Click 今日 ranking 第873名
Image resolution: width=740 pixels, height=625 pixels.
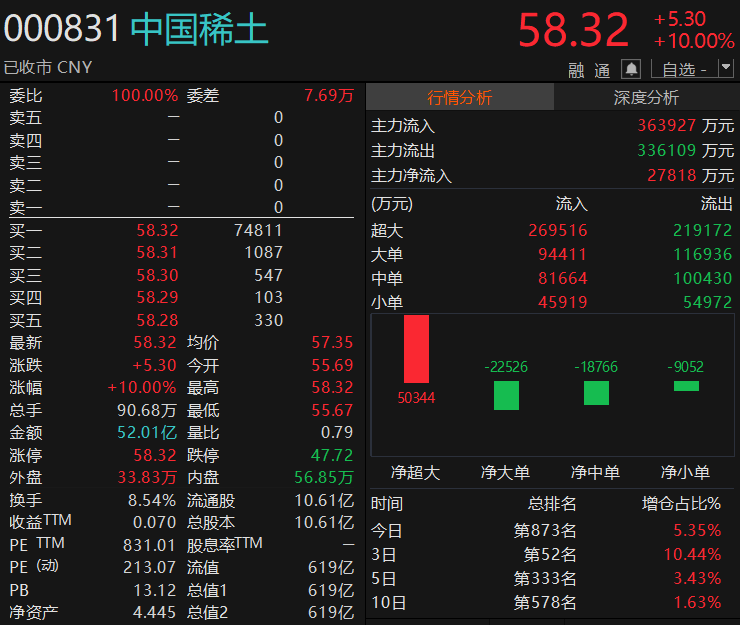(x=545, y=531)
